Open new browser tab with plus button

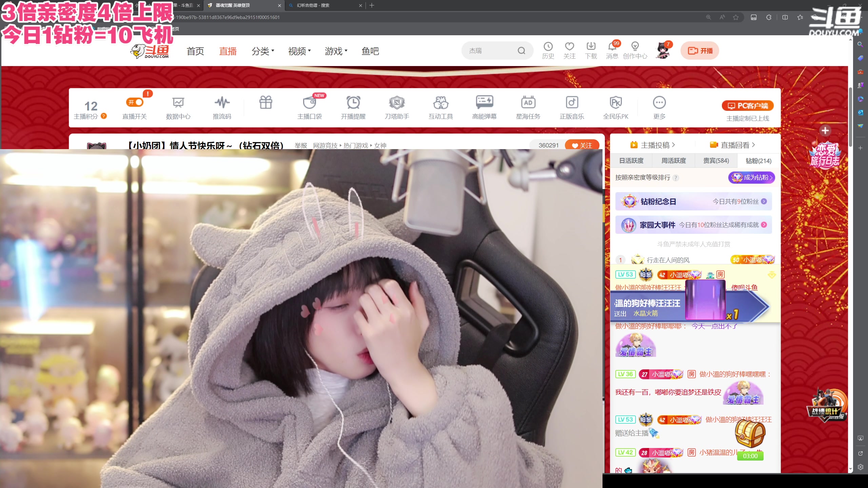(372, 5)
